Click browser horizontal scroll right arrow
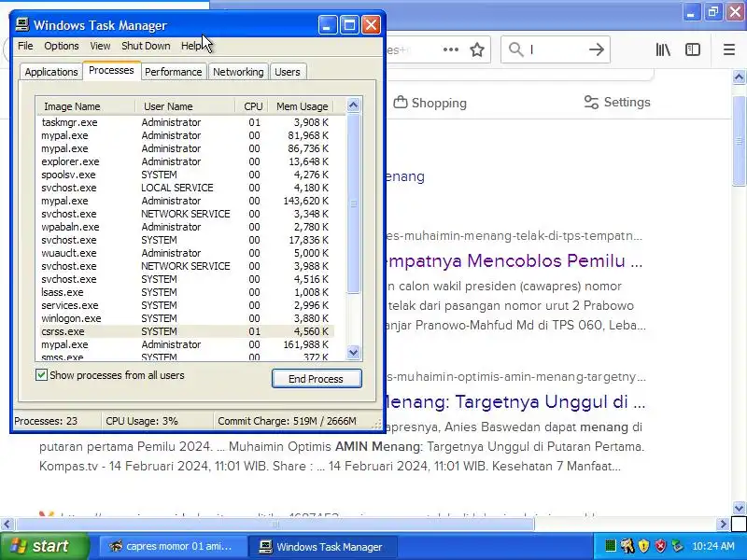 pyautogui.click(x=724, y=525)
